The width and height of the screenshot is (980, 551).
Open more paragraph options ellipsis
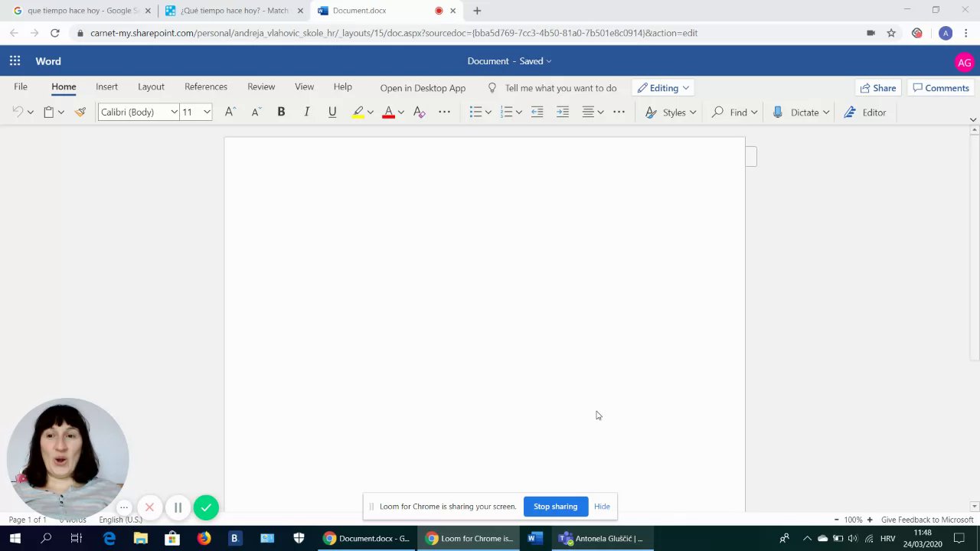point(619,112)
